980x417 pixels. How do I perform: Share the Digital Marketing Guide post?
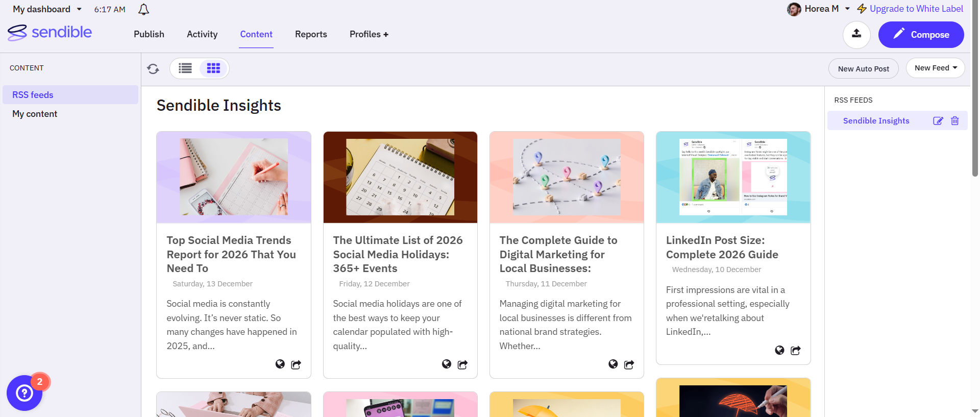click(629, 364)
